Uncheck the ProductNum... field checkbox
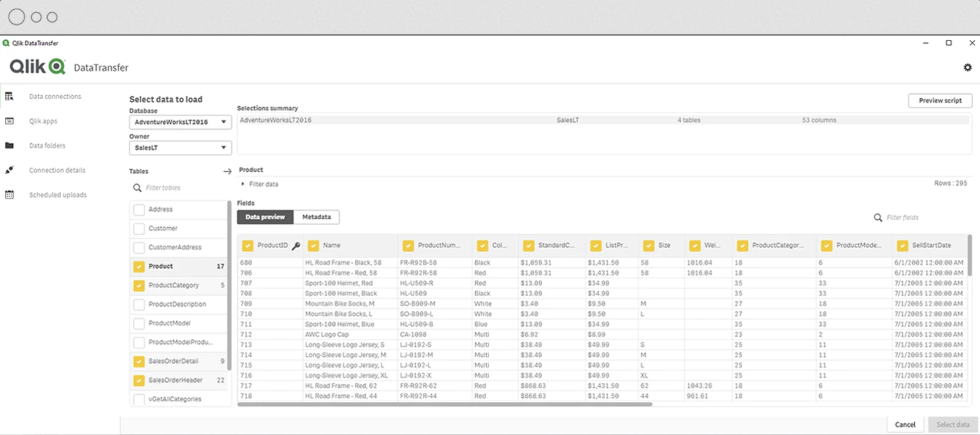The height and width of the screenshot is (435, 980). 408,246
